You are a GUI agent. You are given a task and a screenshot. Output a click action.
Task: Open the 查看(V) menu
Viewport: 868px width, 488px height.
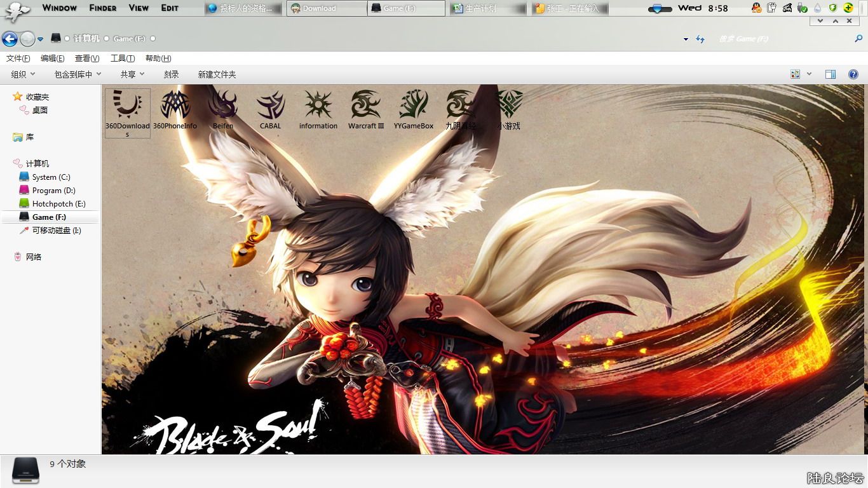point(87,58)
